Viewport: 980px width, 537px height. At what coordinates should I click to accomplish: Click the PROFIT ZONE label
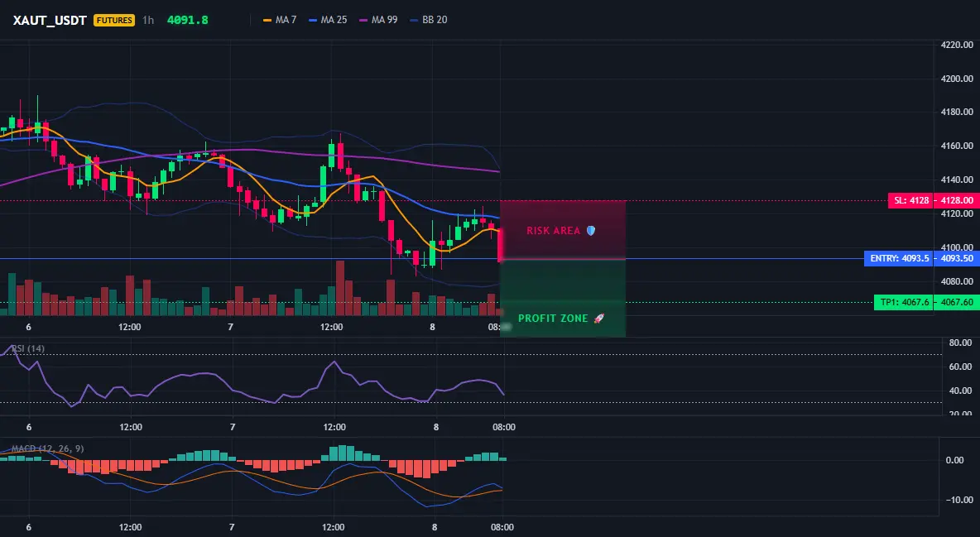click(553, 319)
